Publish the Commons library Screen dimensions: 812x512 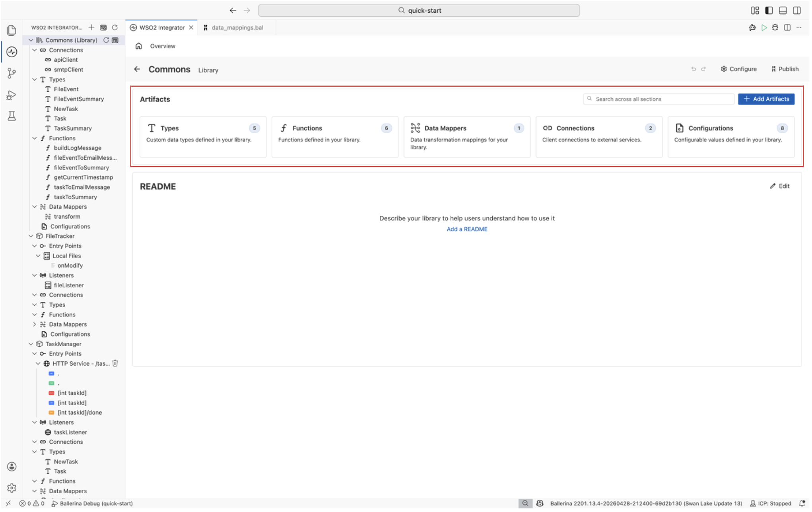(785, 69)
